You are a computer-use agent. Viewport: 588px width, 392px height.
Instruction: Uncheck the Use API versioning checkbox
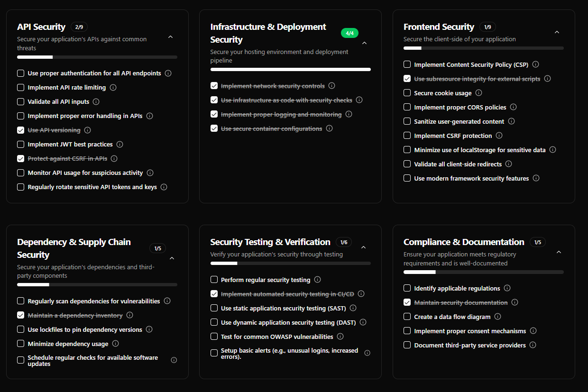pyautogui.click(x=21, y=130)
